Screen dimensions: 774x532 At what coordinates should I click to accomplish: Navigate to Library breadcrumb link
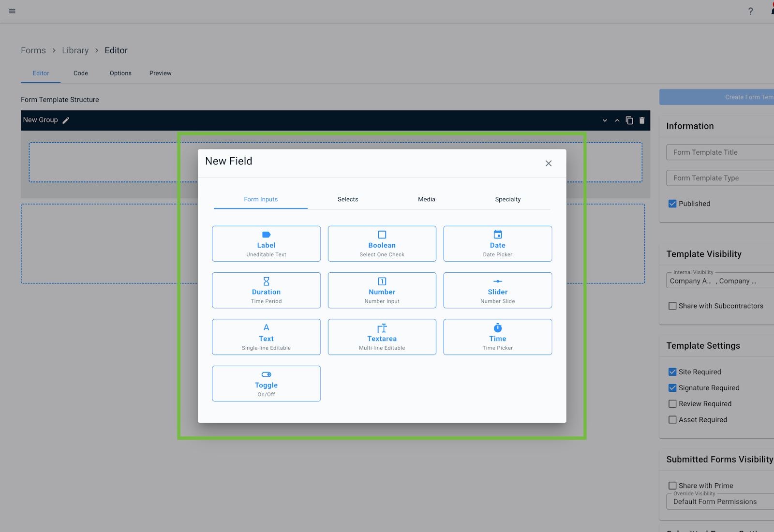tap(75, 50)
